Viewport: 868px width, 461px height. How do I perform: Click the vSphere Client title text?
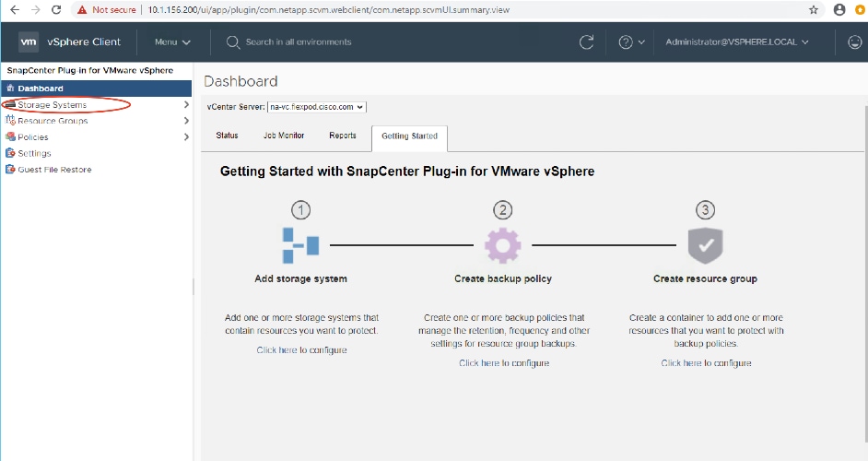pos(84,42)
